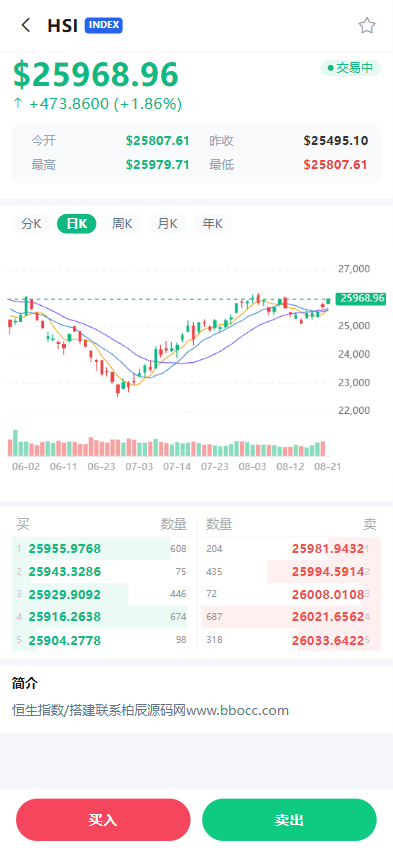Screen dimensions: 393x850
Task: Select the 日K chart tab
Action: pyautogui.click(x=76, y=224)
